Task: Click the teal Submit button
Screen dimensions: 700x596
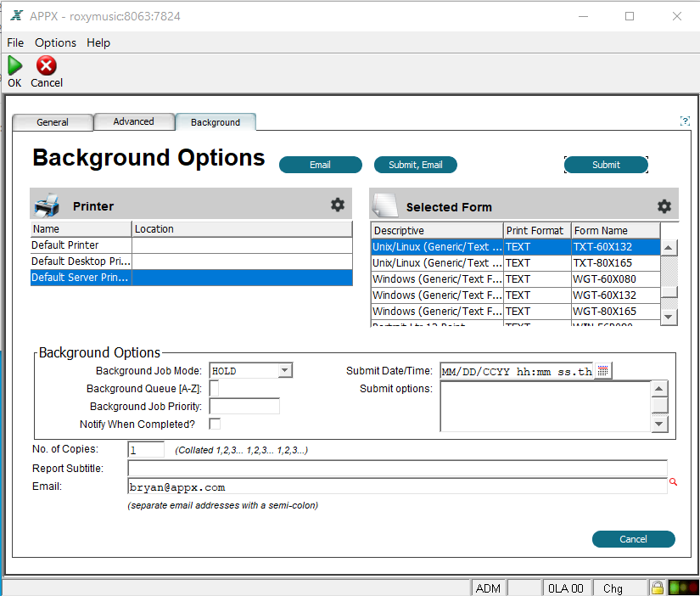Action: pyautogui.click(x=606, y=165)
